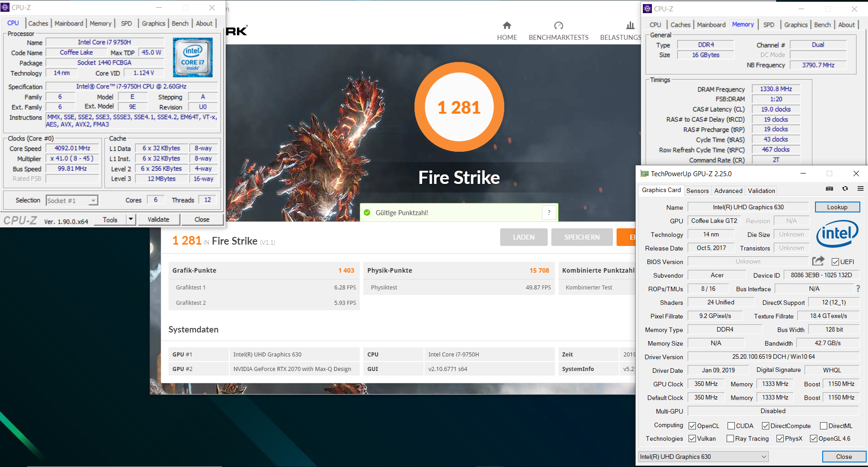
Task: Switch to the Caches tab in left CPU-Z
Action: pos(38,24)
